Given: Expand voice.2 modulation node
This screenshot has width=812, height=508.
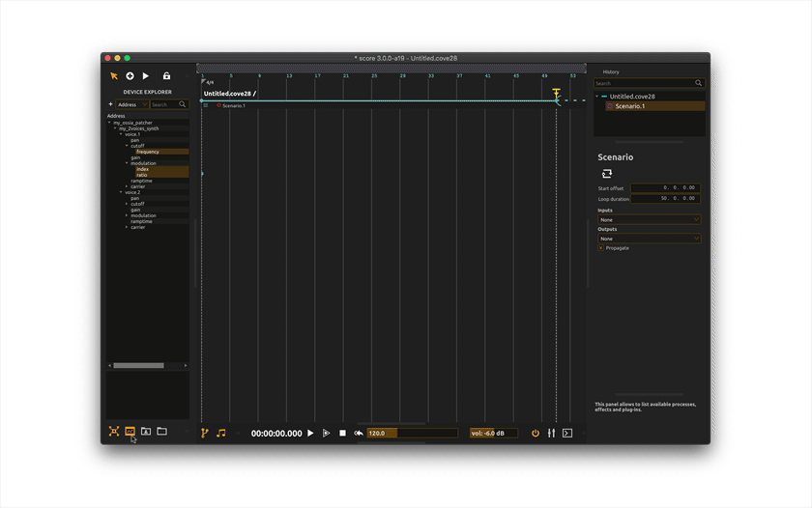Looking at the screenshot, I should tap(127, 215).
